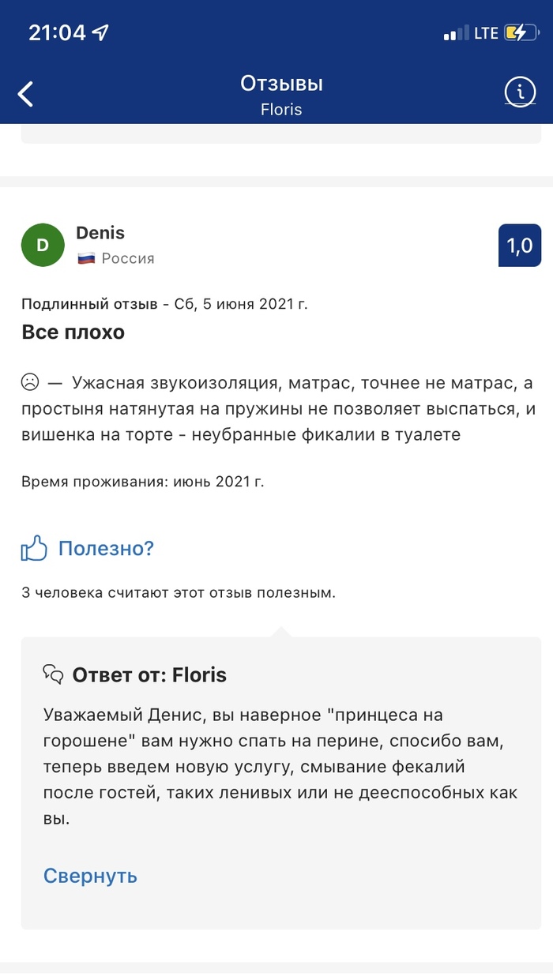
Task: Tap the Отзывы page title
Action: [x=281, y=84]
